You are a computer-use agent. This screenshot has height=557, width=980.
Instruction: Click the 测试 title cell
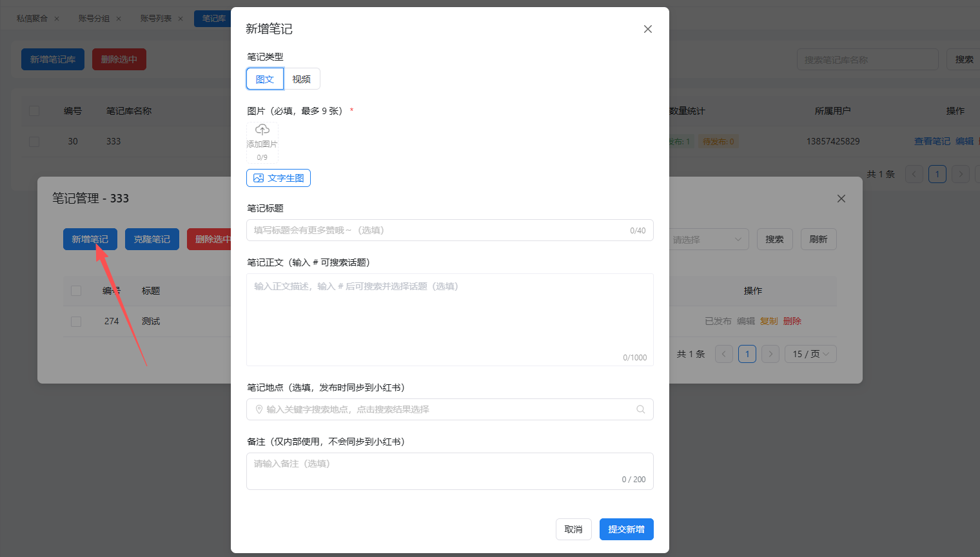pos(151,321)
